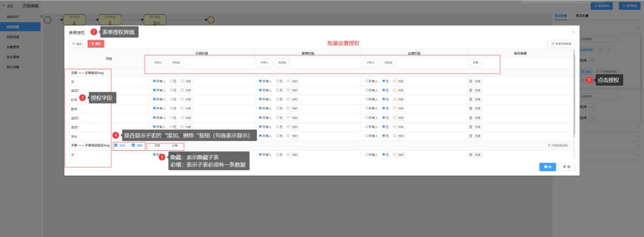The height and width of the screenshot is (237, 644).
Task: Click batch 无权限 button under 编辑权限
Action: 282,62
